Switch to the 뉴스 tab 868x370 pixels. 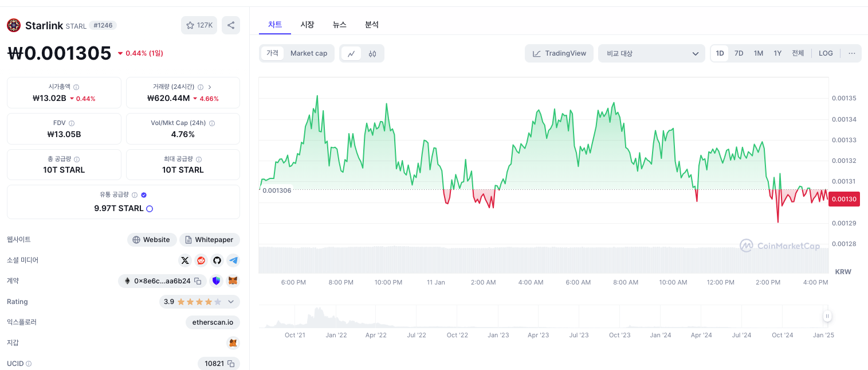(339, 25)
